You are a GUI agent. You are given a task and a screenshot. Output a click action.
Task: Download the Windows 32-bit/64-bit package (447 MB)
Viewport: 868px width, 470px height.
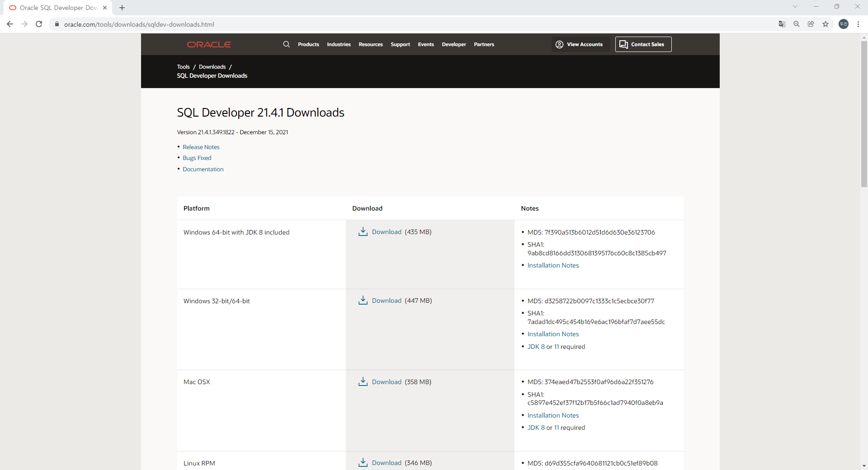387,301
